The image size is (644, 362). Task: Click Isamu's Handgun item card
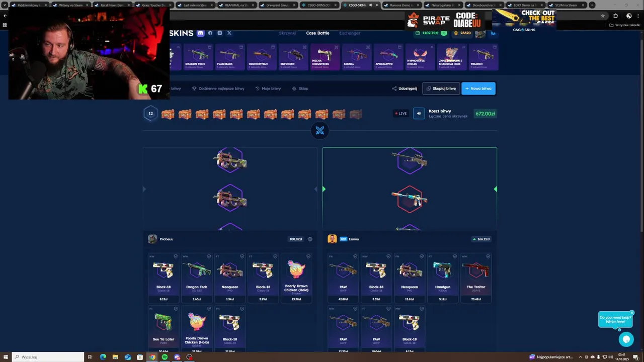(x=443, y=278)
